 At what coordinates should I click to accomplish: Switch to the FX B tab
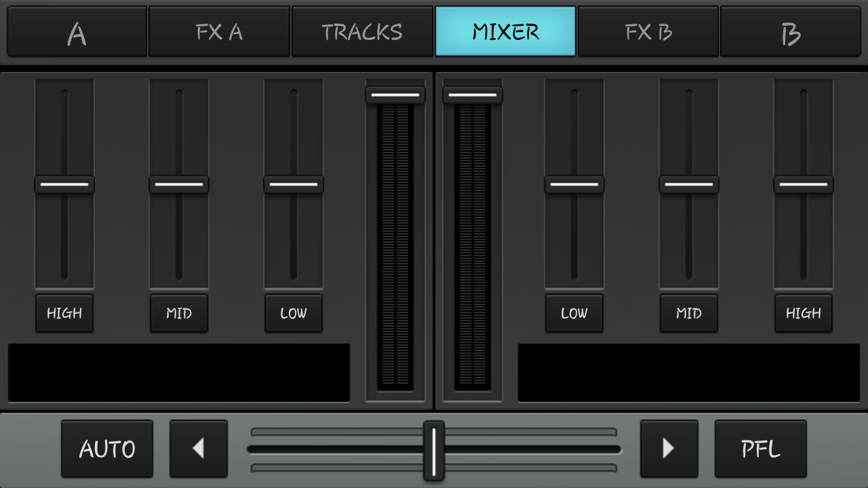tap(648, 32)
